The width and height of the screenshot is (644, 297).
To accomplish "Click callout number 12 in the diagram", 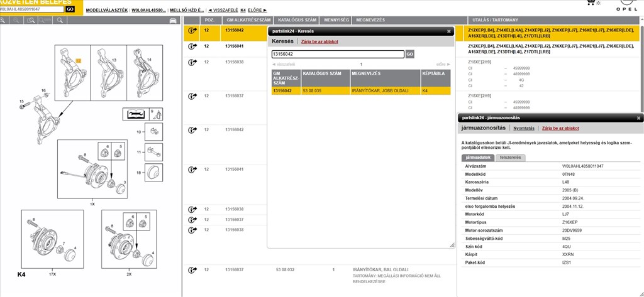I will (x=78, y=60).
